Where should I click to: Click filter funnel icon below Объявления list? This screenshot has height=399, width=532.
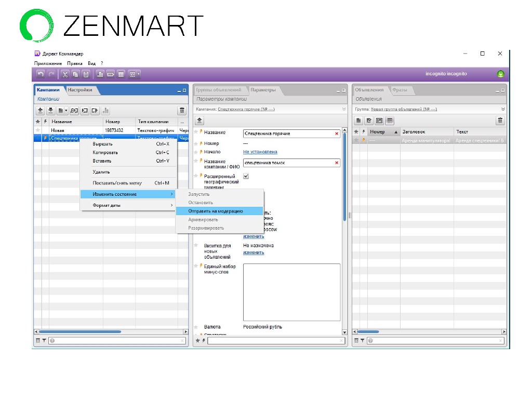pyautogui.click(x=362, y=340)
